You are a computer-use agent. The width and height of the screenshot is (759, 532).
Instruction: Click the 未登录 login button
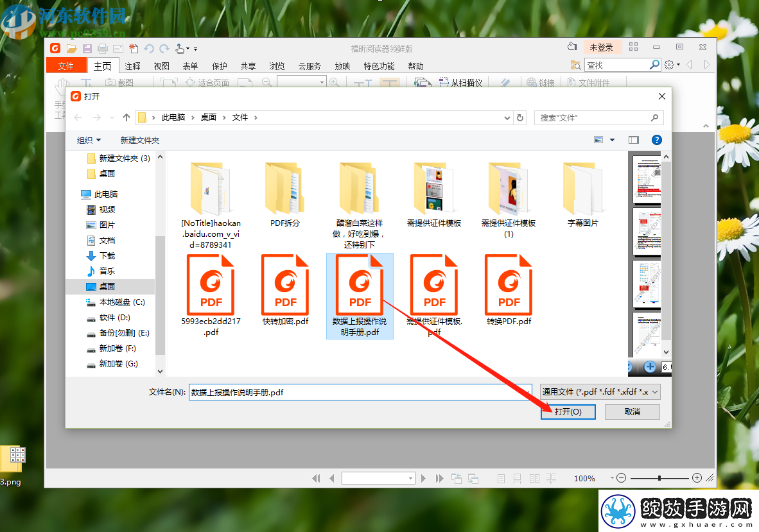point(600,47)
